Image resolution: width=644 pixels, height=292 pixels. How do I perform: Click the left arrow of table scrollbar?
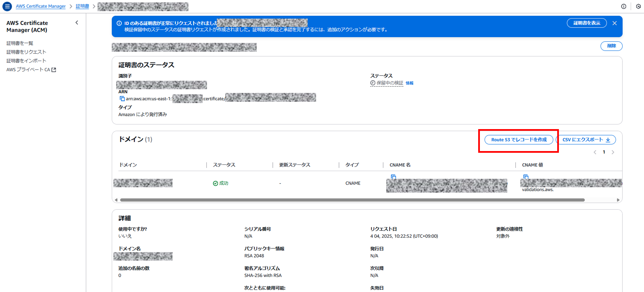[x=116, y=200]
